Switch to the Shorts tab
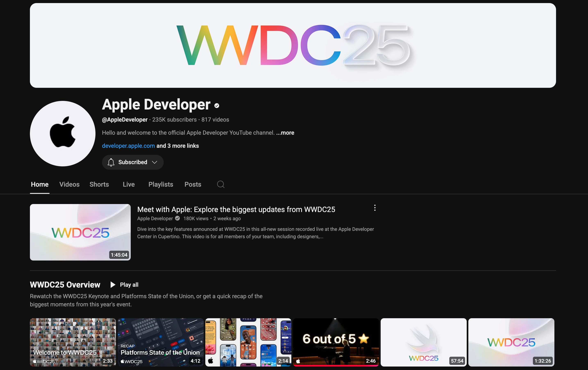 click(99, 184)
